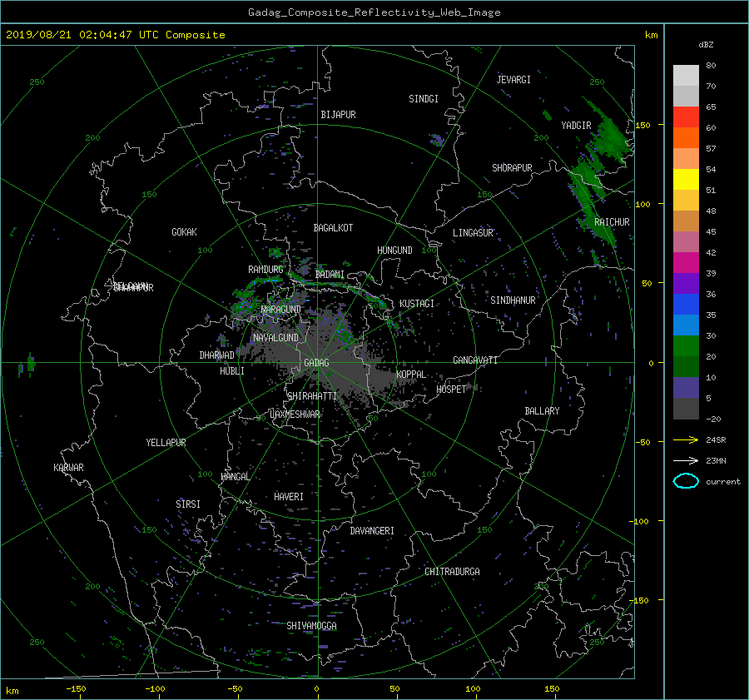Click the DHARWAD city label
Screen dimensions: 749x700
[216, 355]
